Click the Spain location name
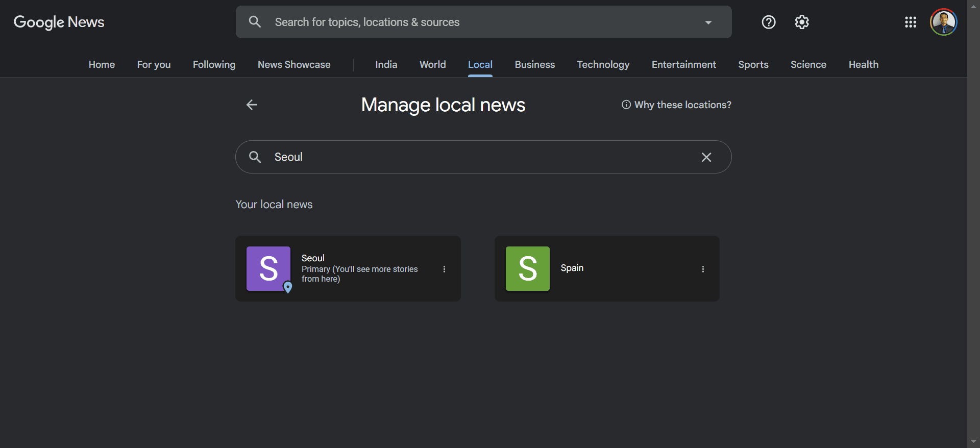Viewport: 980px width, 448px height. [x=572, y=268]
